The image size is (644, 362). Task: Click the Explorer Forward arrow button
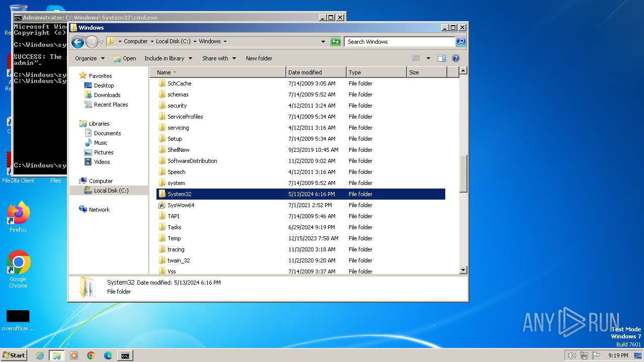coord(92,42)
